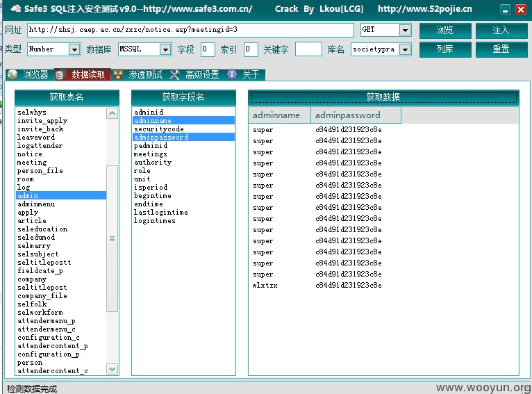The height and width of the screenshot is (394, 532).
Task: Select the padminid field
Action: coord(183,146)
